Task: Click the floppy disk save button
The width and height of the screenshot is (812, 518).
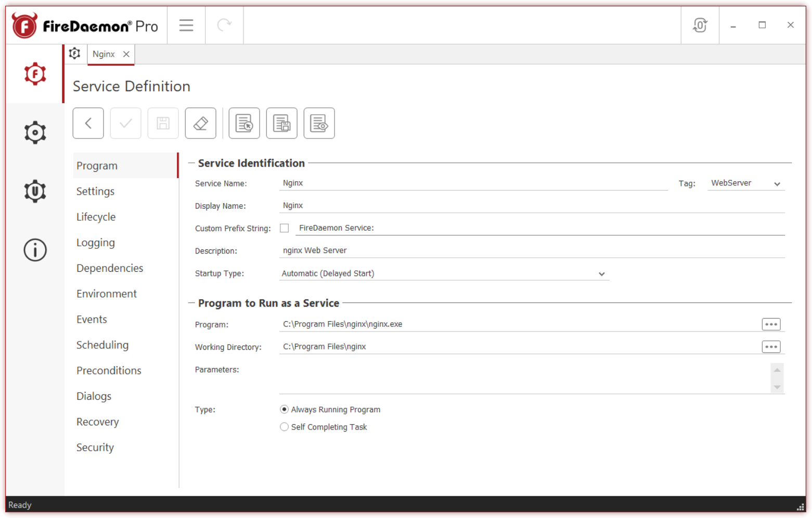Action: [x=163, y=123]
